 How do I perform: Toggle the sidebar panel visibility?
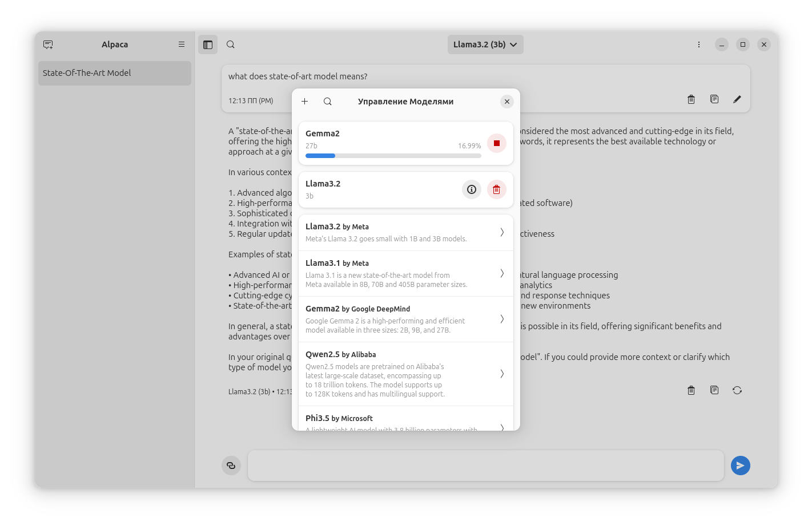(208, 44)
